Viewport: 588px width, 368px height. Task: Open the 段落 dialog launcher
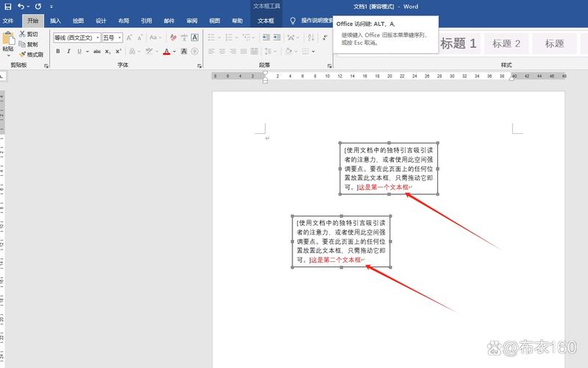point(329,66)
